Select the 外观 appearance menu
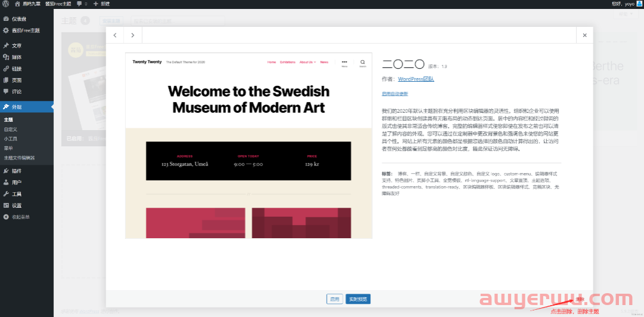 [27, 107]
